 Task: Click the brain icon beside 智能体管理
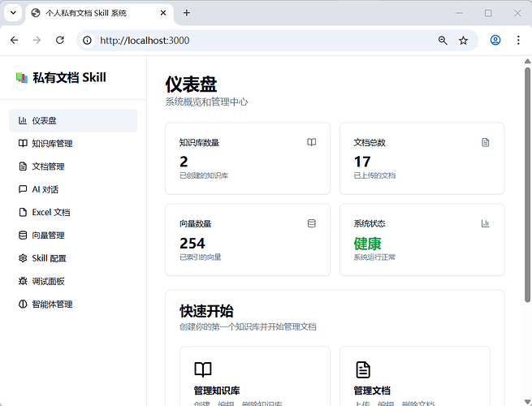[23, 304]
